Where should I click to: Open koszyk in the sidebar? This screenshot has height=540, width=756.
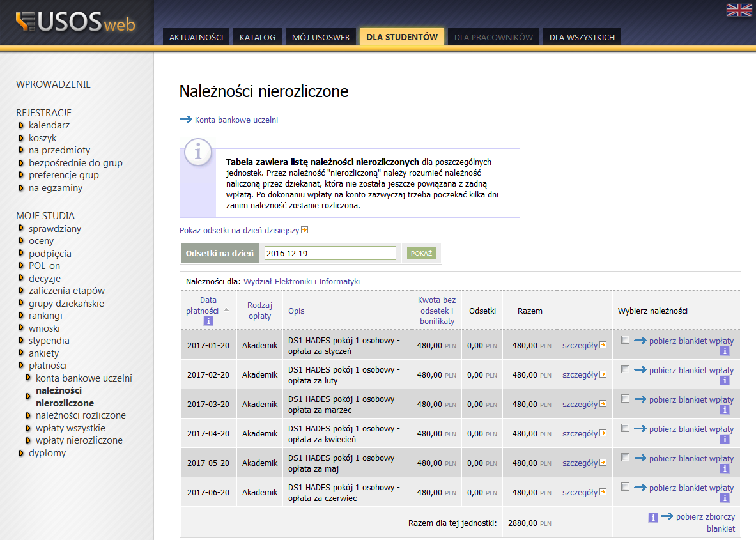[x=42, y=138]
